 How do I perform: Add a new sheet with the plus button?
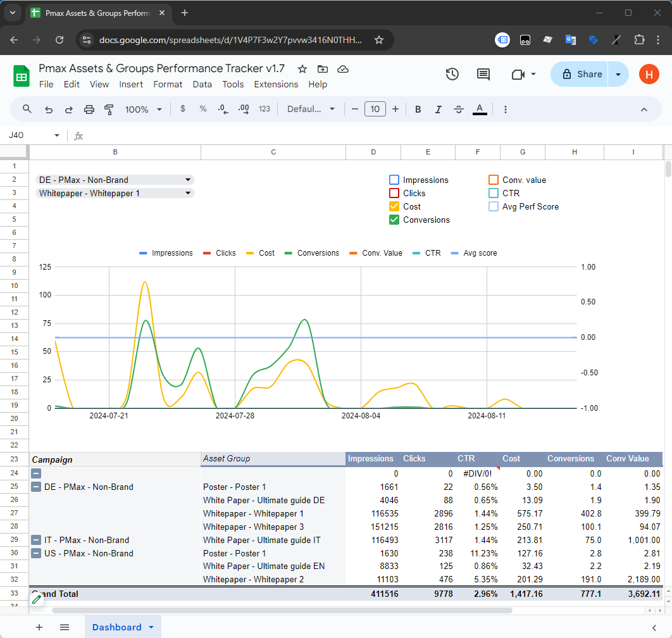click(x=39, y=627)
